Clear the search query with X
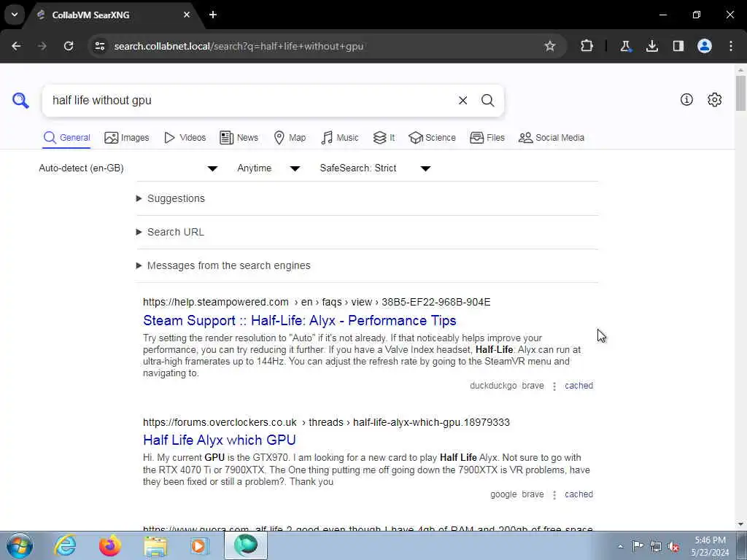747x560 pixels. coord(462,101)
